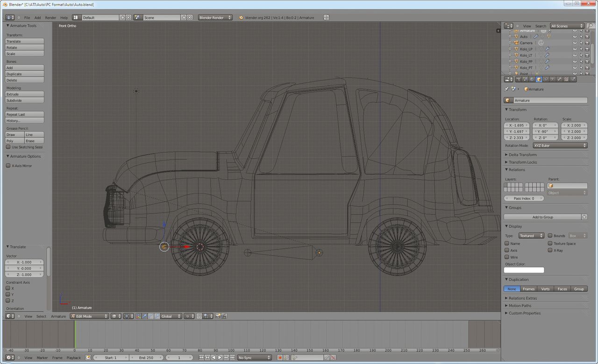Image resolution: width=598 pixels, height=364 pixels.
Task: Open the All Scenes outliner dropdown
Action: point(567,26)
